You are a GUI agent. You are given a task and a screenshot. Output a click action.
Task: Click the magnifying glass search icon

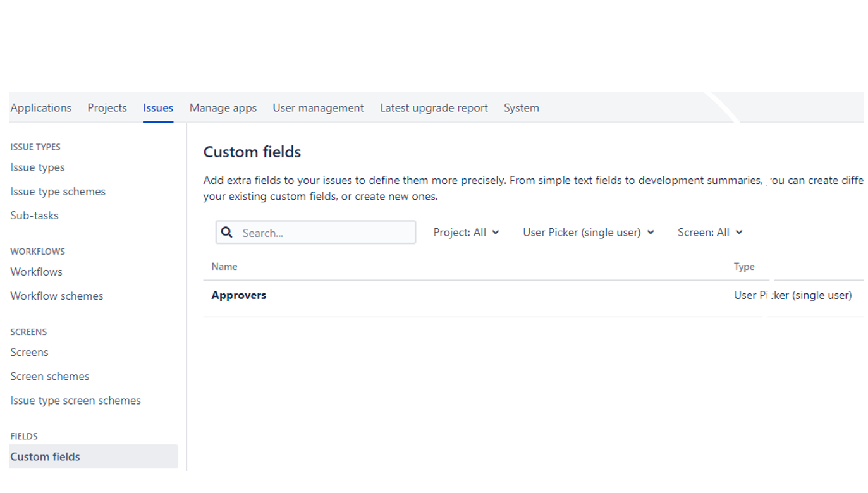point(227,233)
